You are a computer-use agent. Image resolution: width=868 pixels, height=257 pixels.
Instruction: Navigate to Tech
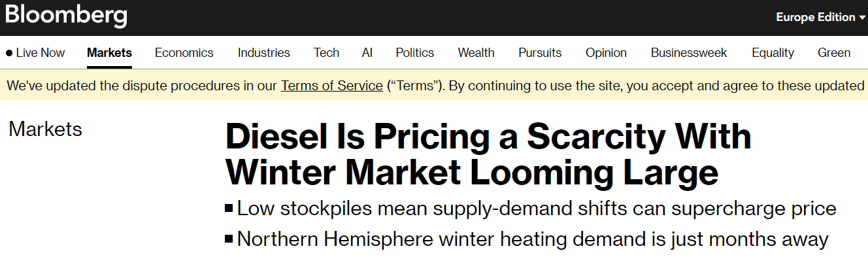(x=326, y=53)
